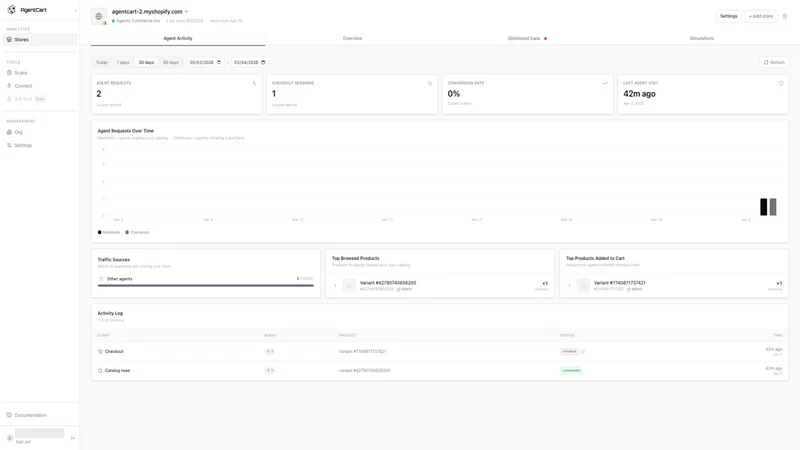Click the AgentCart logo icon
The image size is (800, 450).
pos(11,10)
